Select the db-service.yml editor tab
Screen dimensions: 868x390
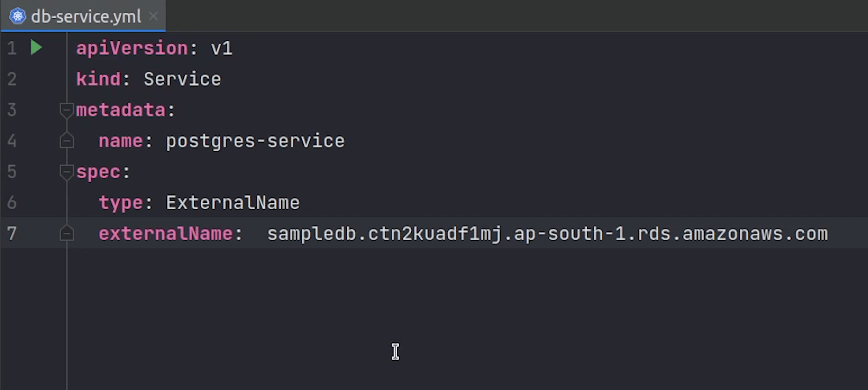[86, 16]
